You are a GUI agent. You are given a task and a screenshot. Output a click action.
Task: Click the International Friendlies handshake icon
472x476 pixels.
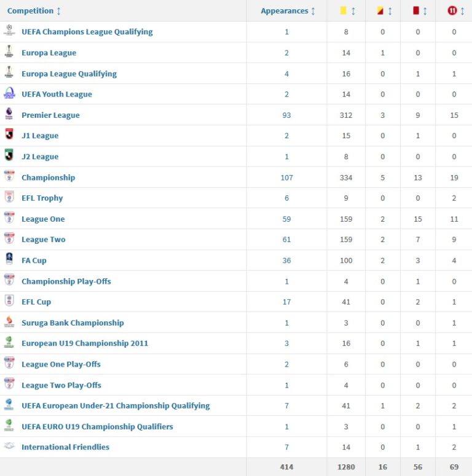pos(9,447)
